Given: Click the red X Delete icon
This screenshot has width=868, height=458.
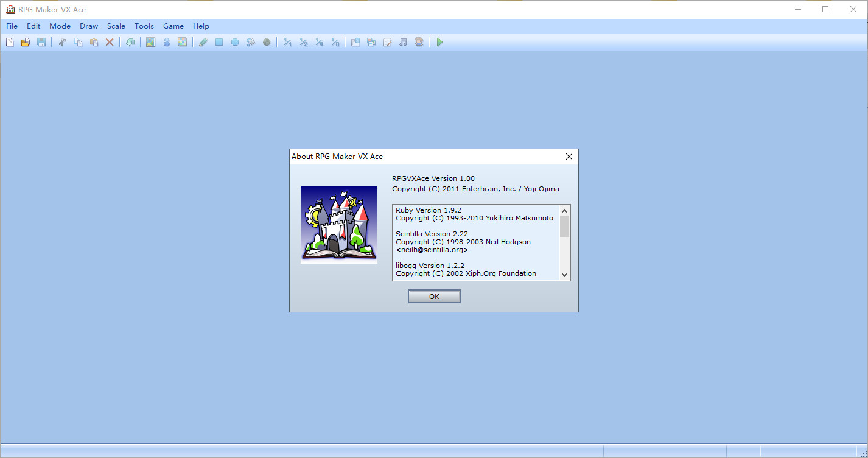Looking at the screenshot, I should pos(110,42).
